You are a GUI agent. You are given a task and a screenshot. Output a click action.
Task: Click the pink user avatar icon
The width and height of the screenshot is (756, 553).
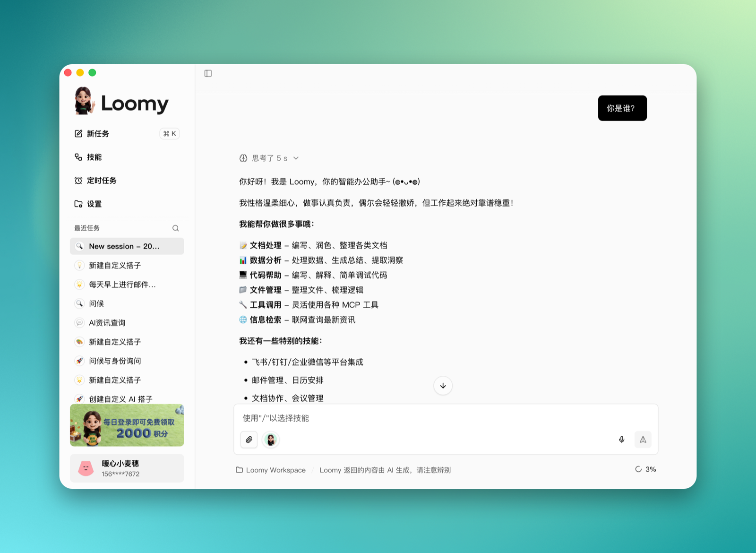(86, 468)
